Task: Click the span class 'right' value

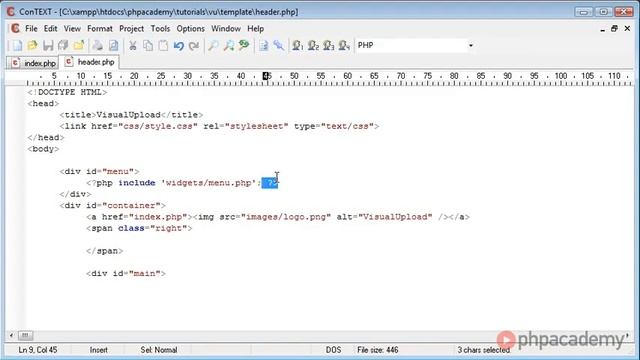Action: [x=168, y=229]
